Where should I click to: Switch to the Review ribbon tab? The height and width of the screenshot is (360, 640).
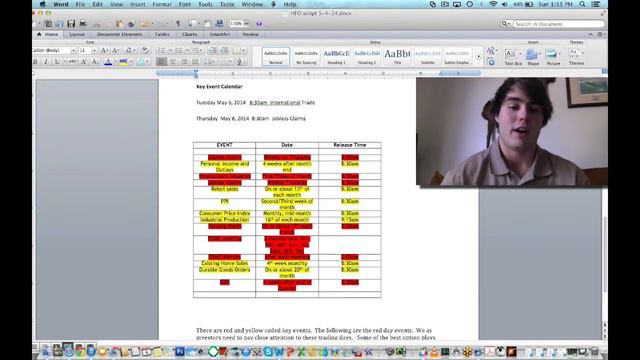coord(251,35)
